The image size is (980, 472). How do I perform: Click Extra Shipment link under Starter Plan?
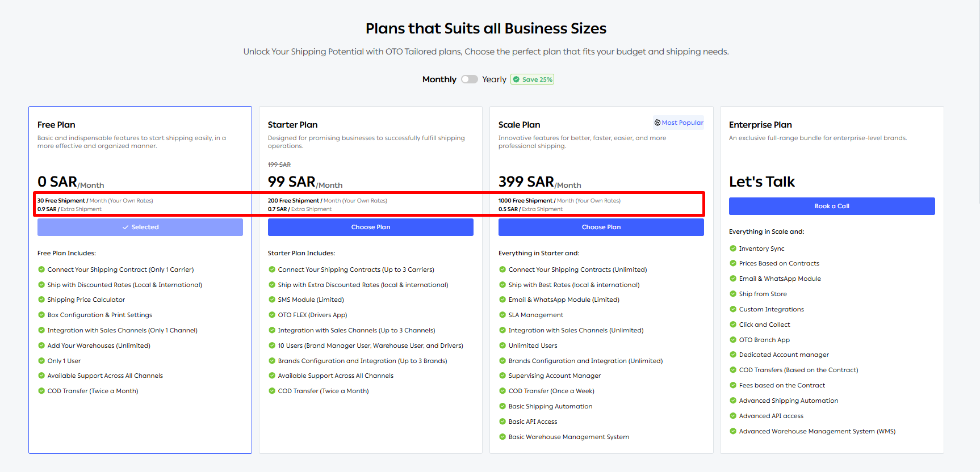tap(311, 209)
